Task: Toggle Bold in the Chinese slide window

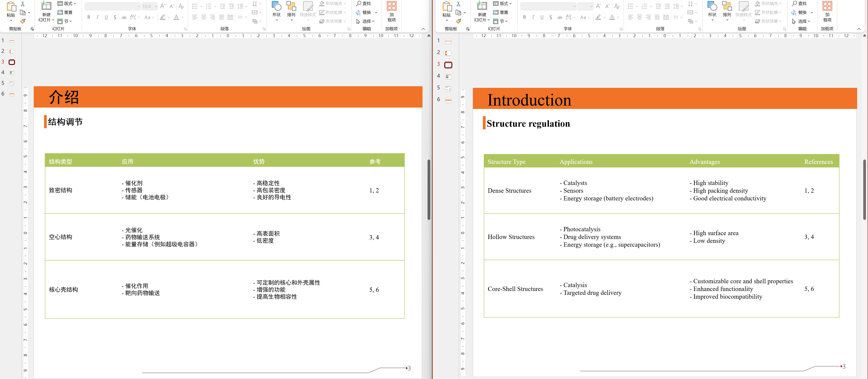Action: click(x=89, y=17)
